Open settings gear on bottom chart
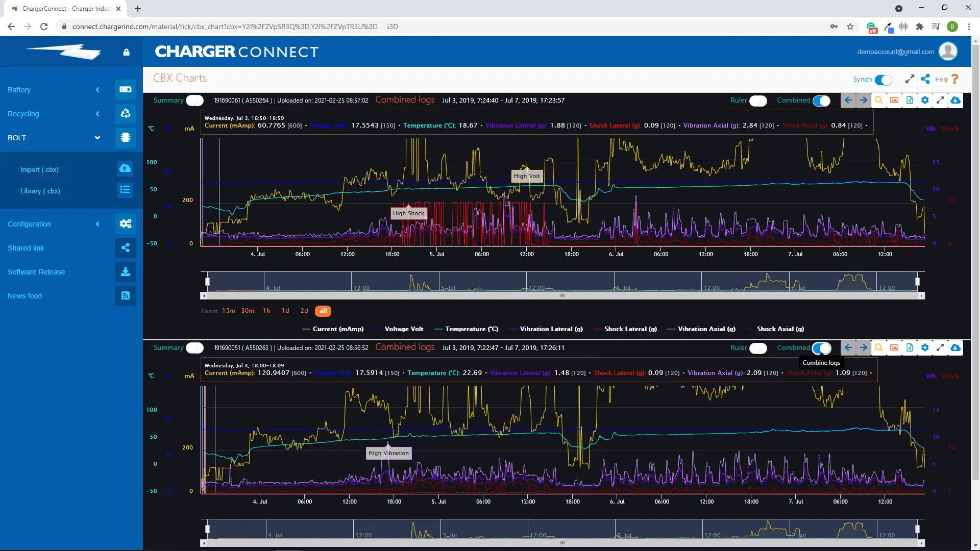The height and width of the screenshot is (551, 980). [x=925, y=348]
